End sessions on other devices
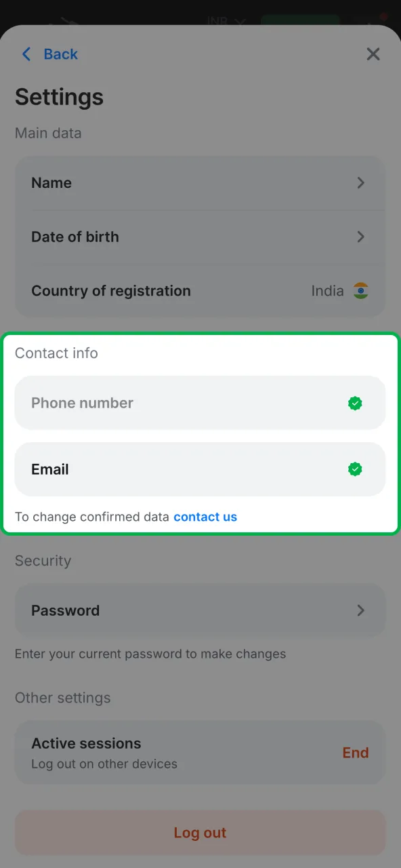401x868 pixels. 355,753
